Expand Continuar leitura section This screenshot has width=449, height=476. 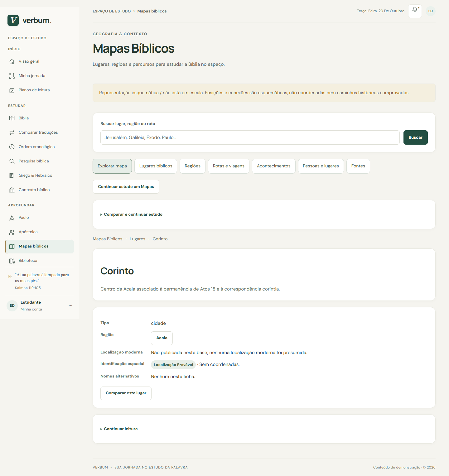click(x=119, y=429)
